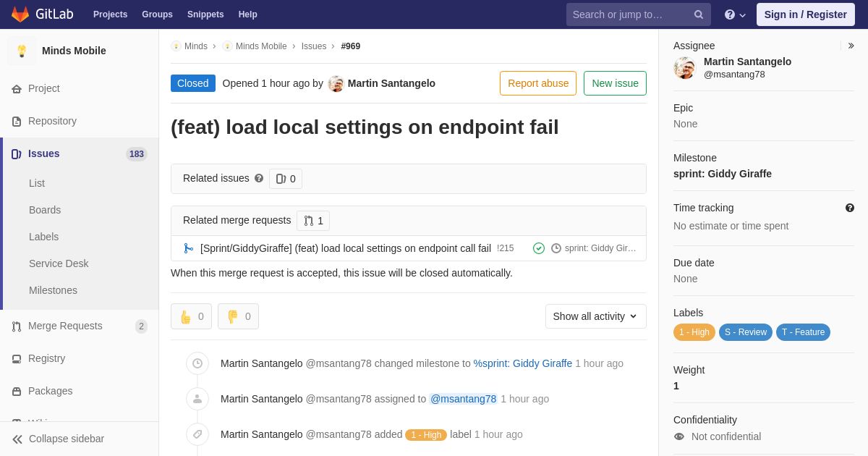Expand the Show all activity dropdown

click(x=595, y=316)
